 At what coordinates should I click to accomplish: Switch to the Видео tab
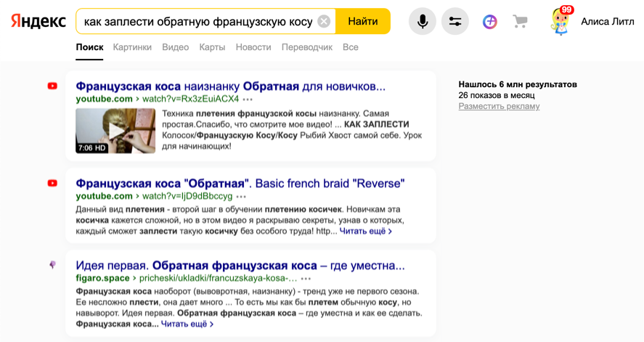(x=175, y=47)
